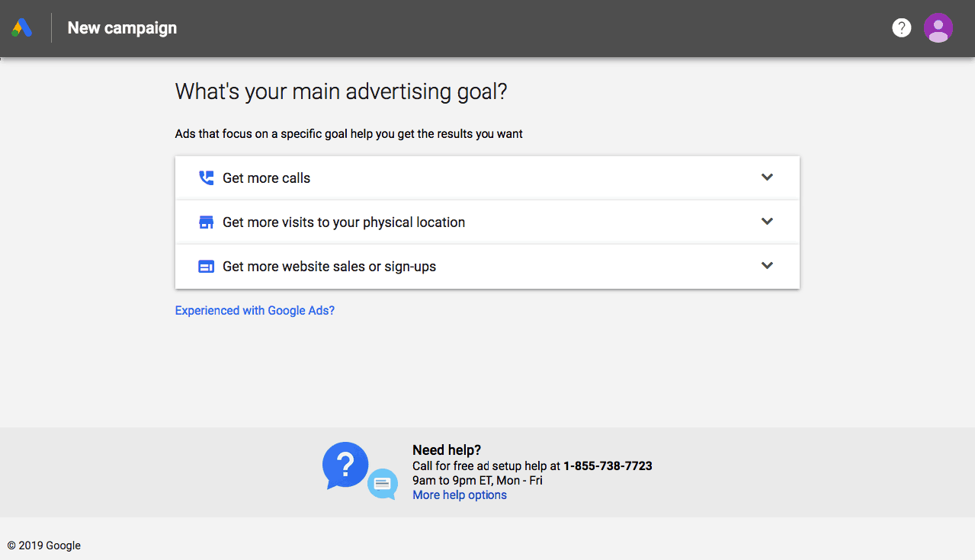Expand chevron for website sales or sign-ups
Viewport: 975px width, 560px height.
(x=767, y=265)
